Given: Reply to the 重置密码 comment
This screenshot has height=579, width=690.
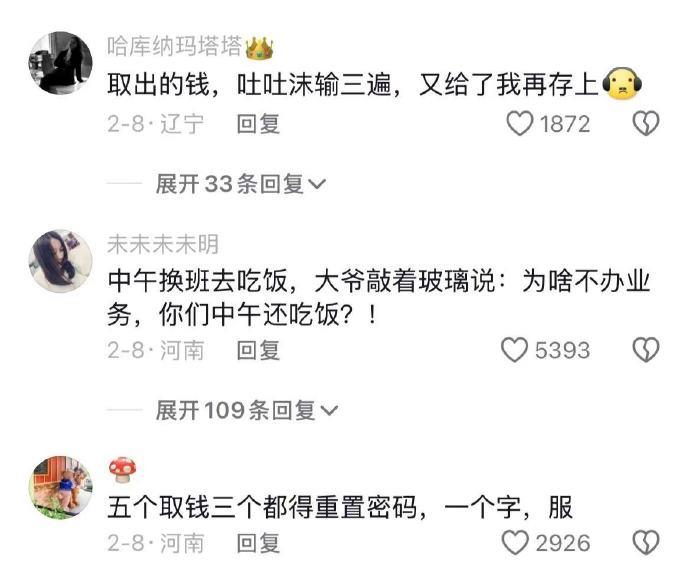Looking at the screenshot, I should click(258, 543).
